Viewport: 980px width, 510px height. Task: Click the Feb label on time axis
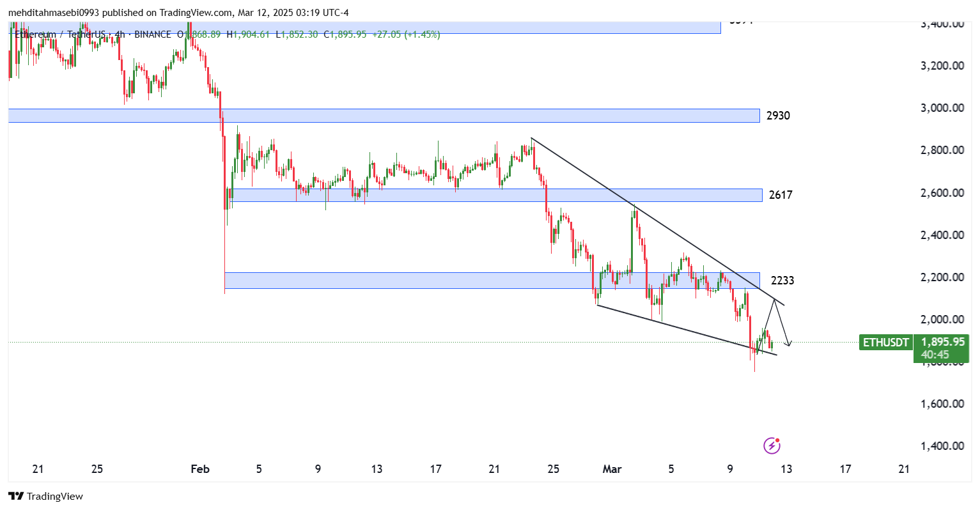(200, 469)
